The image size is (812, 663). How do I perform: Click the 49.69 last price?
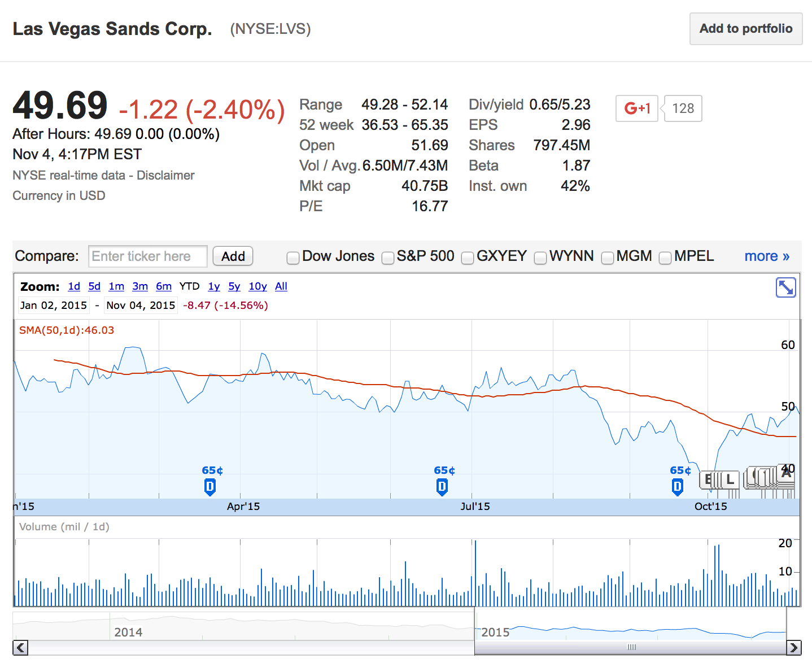pyautogui.click(x=60, y=106)
